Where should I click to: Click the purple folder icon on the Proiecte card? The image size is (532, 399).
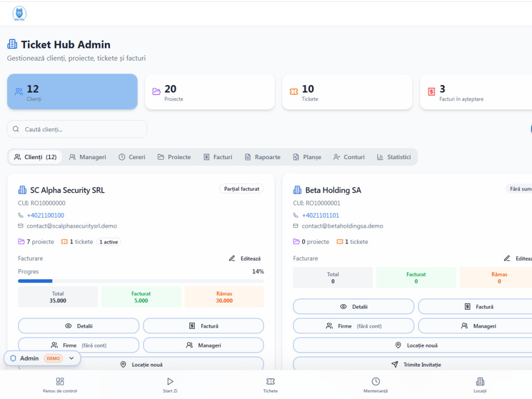pos(156,92)
